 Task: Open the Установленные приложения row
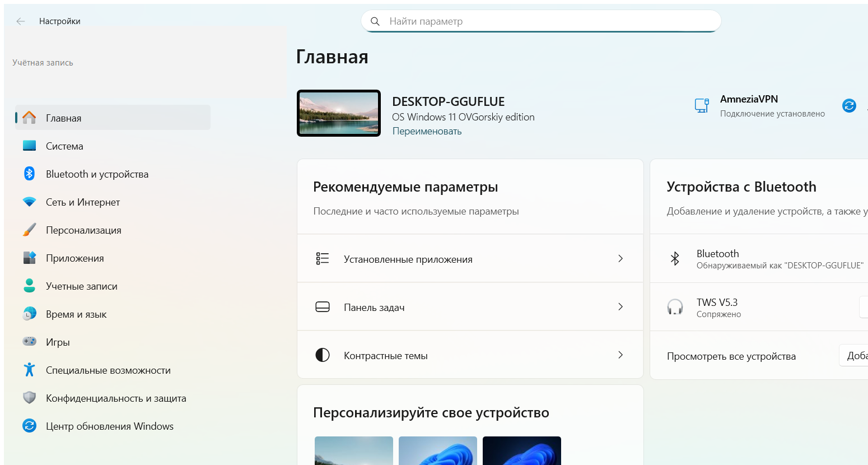tap(470, 258)
